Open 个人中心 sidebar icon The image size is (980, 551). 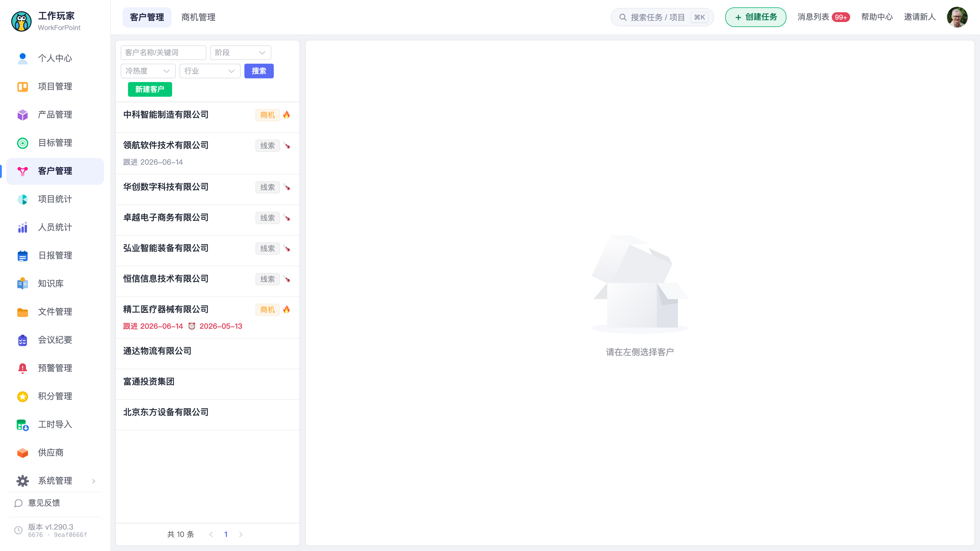pos(22,58)
